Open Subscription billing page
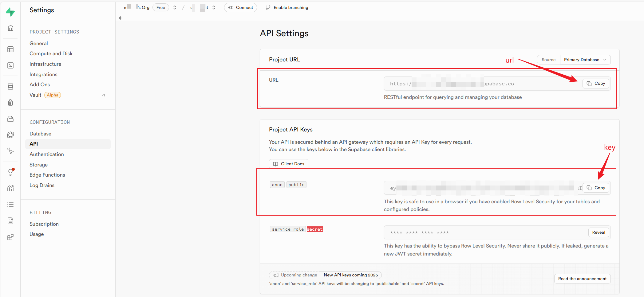 (44, 224)
